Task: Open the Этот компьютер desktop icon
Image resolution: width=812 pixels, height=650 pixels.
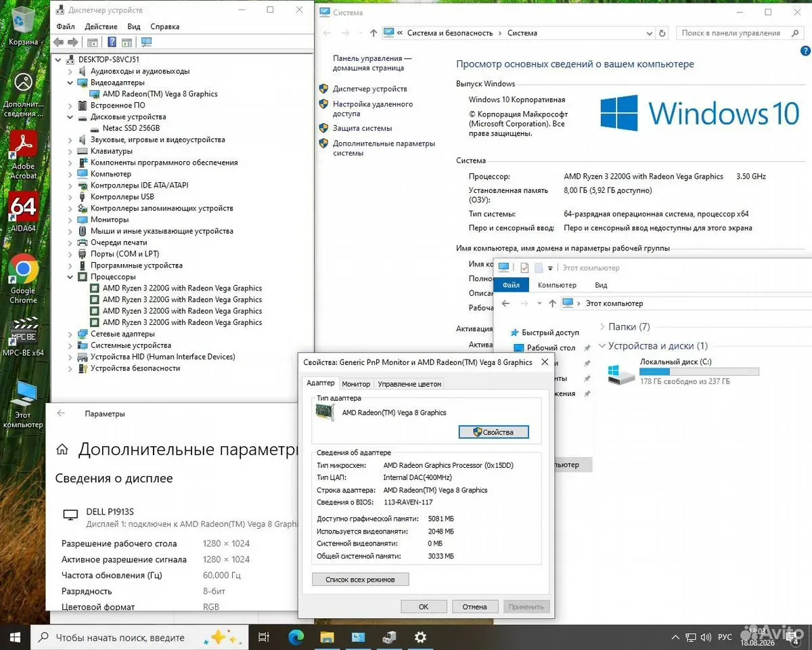Action: (24, 404)
